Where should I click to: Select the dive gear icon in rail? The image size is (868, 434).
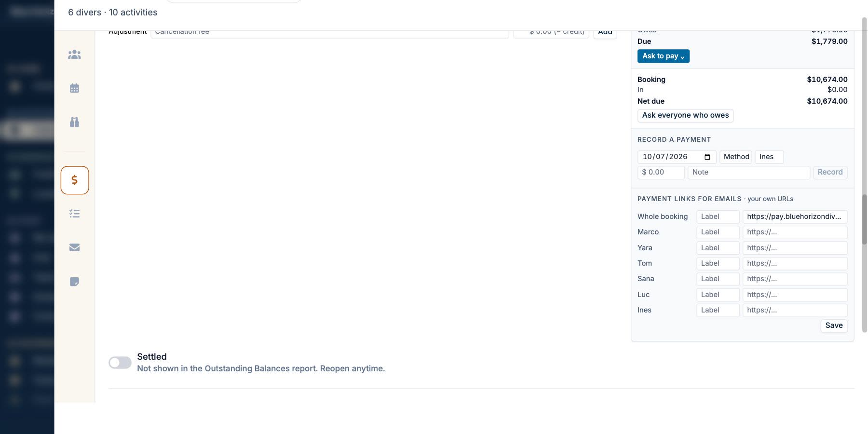(74, 122)
